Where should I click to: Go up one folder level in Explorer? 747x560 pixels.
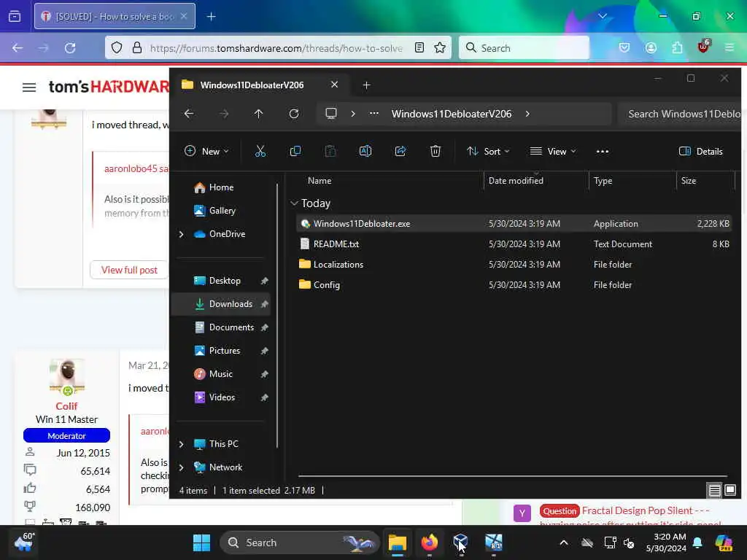pyautogui.click(x=259, y=114)
